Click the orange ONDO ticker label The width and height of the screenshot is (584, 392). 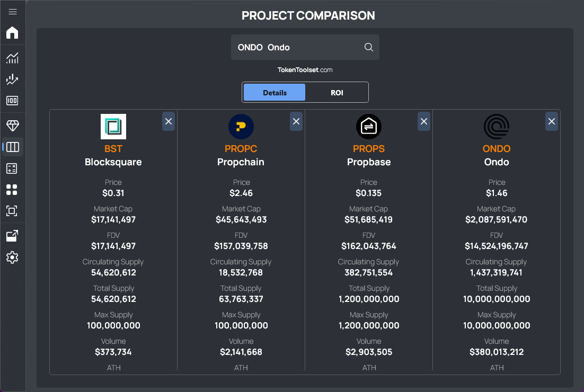[497, 148]
